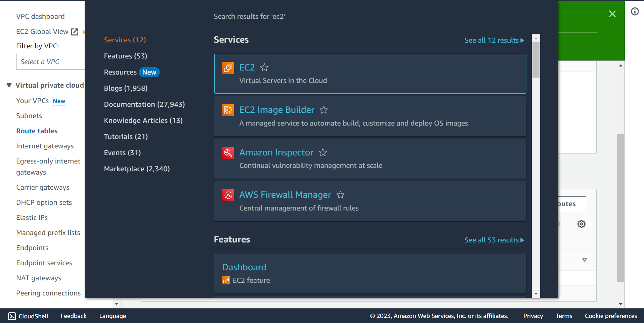Filter results by Resources New
The height and width of the screenshot is (323, 644).
pyautogui.click(x=132, y=72)
